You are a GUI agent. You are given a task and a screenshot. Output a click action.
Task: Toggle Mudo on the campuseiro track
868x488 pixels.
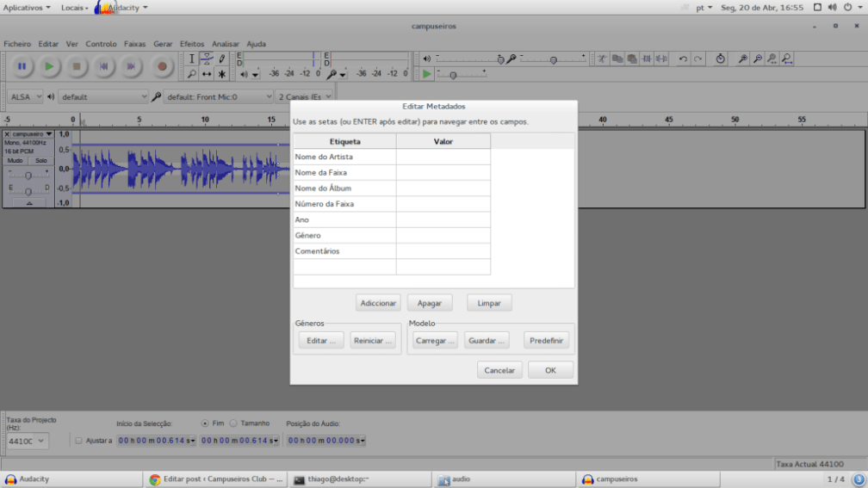(15, 161)
